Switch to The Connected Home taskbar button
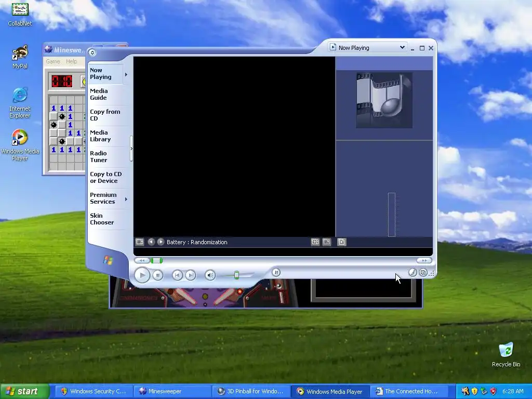 408,391
